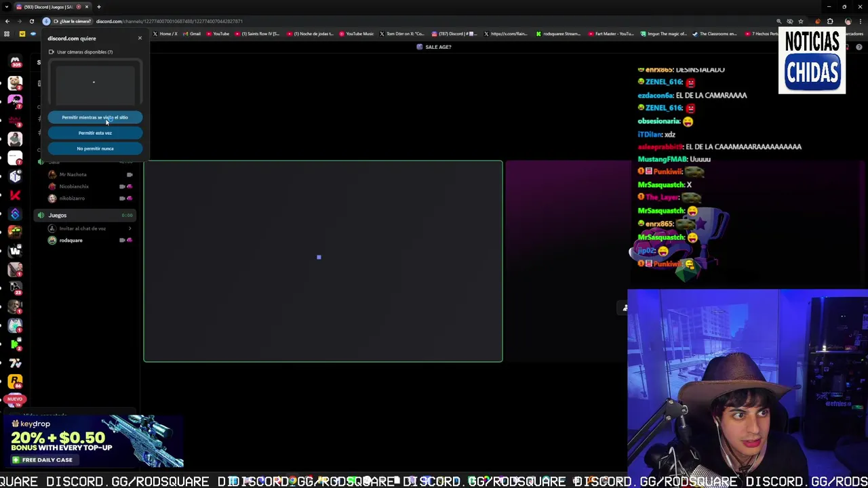Open the tab search dropdown arrow
The height and width of the screenshot is (488, 868).
click(x=6, y=7)
